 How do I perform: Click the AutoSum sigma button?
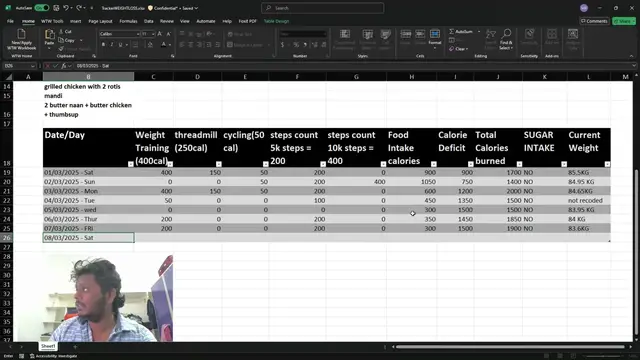[x=462, y=31]
